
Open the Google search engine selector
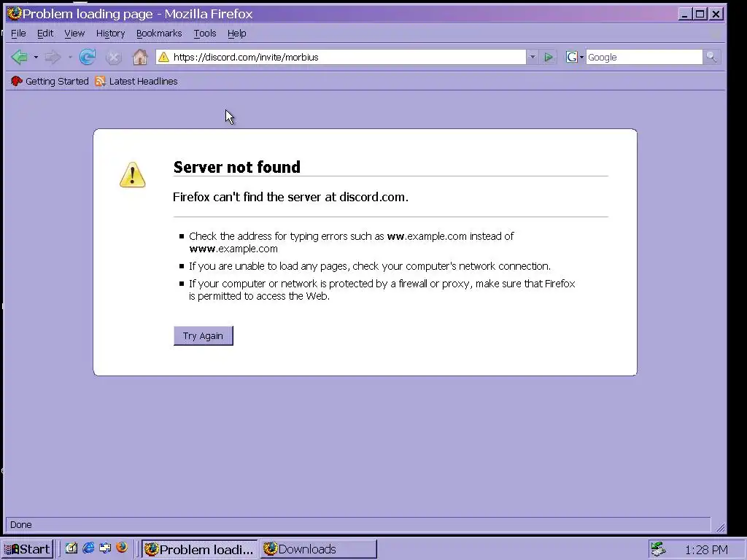575,57
